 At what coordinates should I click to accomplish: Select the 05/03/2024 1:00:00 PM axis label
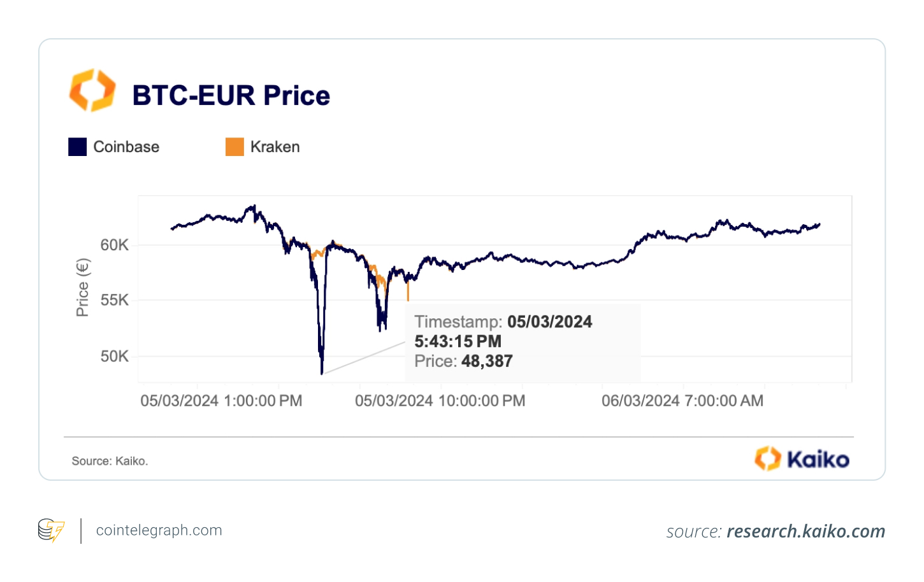221,401
